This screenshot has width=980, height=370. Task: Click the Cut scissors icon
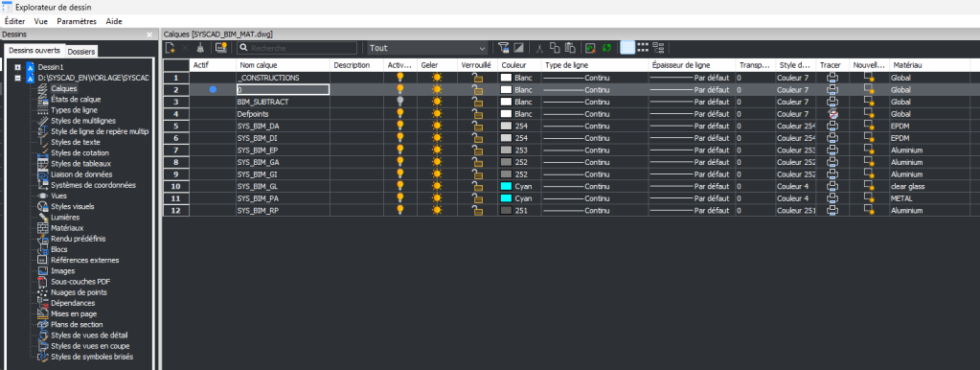tap(538, 48)
